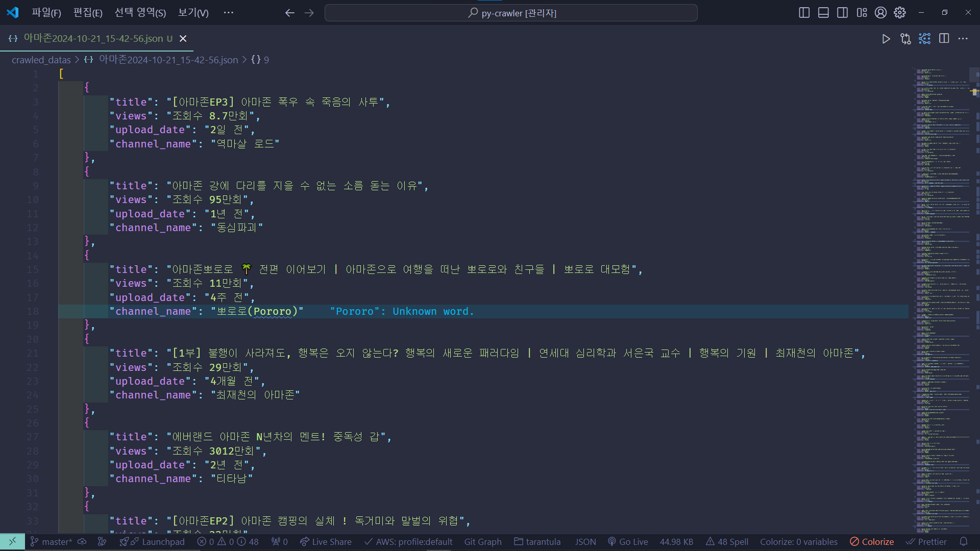The height and width of the screenshot is (551, 980).
Task: Click the source control graph status icon
Action: [102, 542]
